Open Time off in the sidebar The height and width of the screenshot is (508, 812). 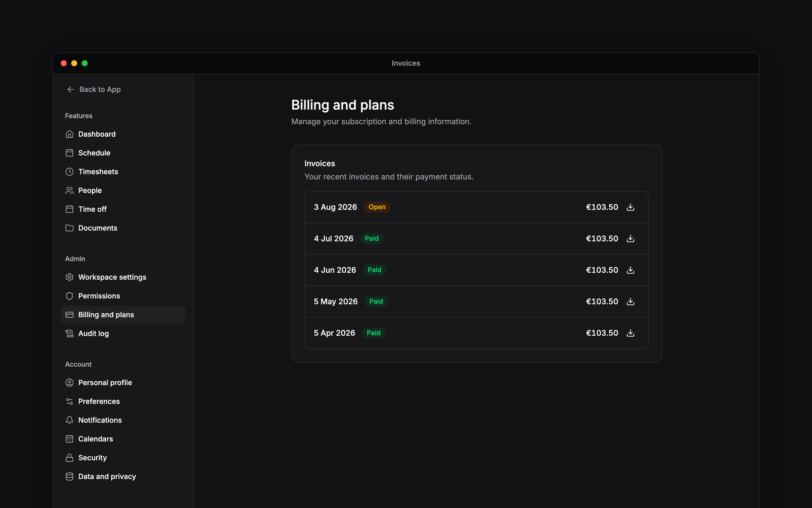coord(123,209)
